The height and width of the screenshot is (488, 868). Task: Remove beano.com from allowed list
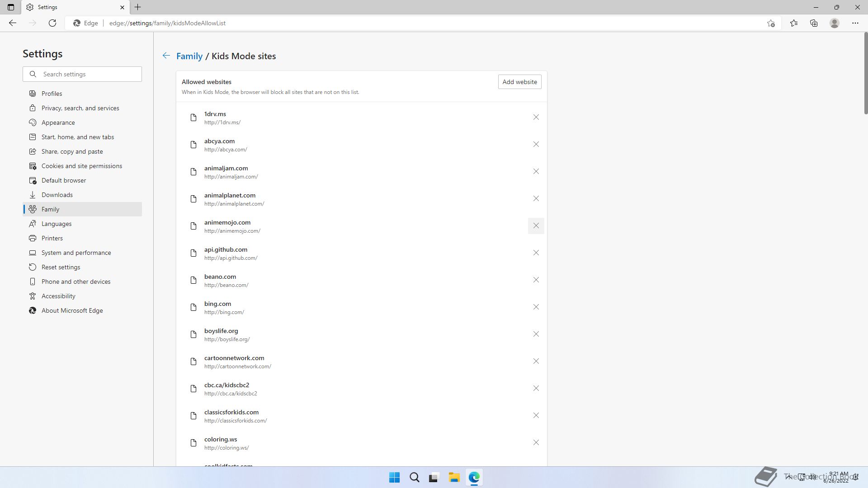pyautogui.click(x=536, y=280)
